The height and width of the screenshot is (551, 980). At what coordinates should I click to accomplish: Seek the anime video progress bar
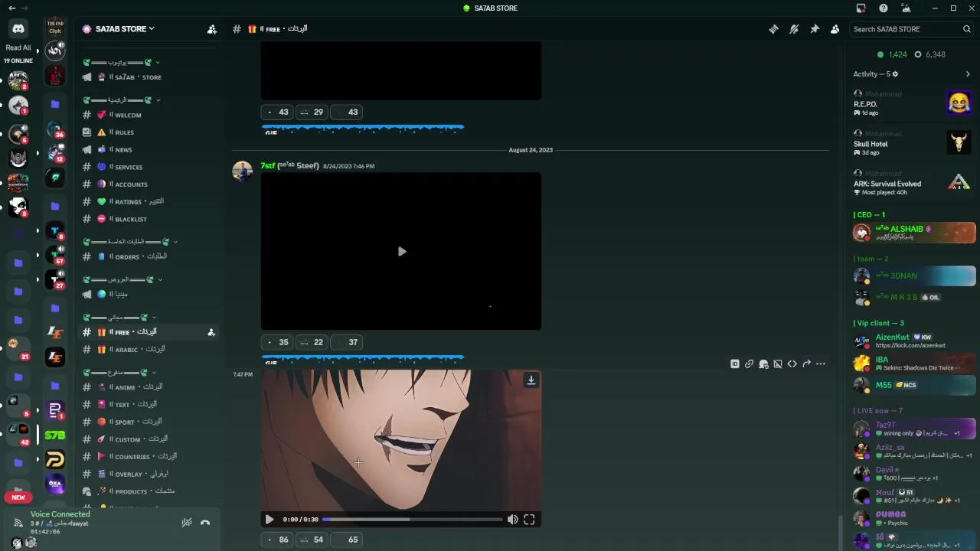[x=412, y=520]
